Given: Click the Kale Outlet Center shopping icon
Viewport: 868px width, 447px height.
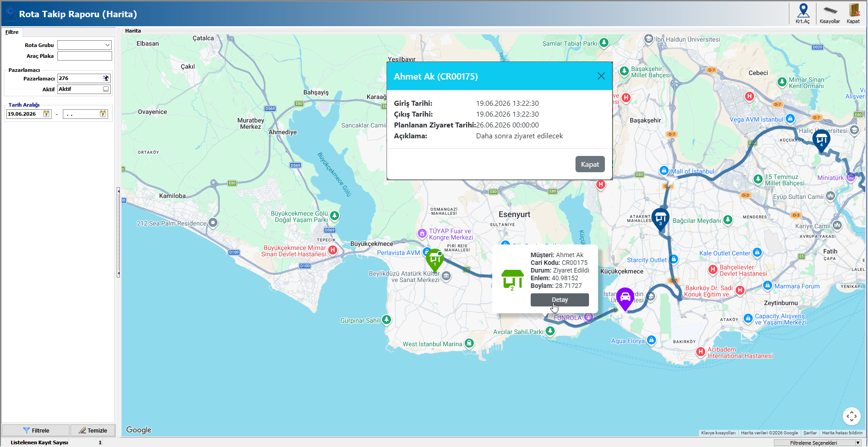Looking at the screenshot, I should tap(758, 252).
